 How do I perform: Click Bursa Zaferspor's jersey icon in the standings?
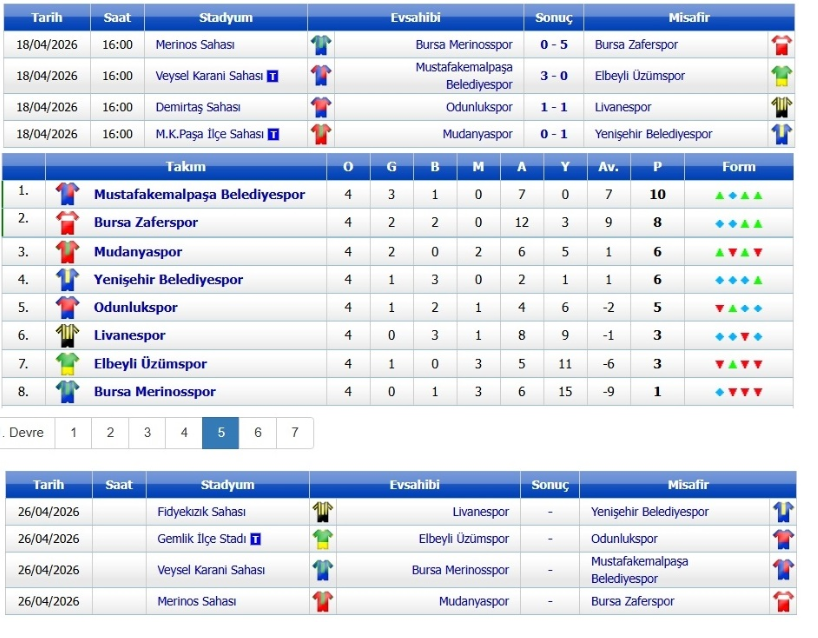[67, 222]
